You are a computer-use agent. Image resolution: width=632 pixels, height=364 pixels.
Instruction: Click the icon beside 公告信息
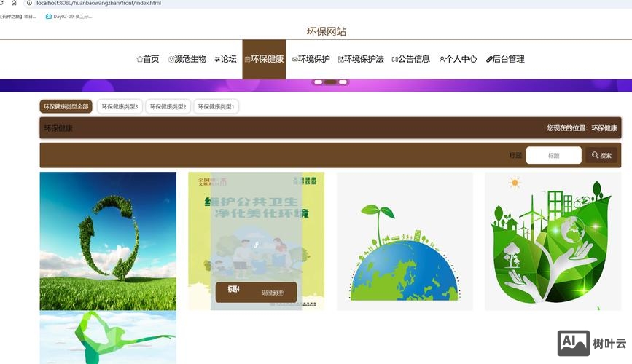click(394, 60)
